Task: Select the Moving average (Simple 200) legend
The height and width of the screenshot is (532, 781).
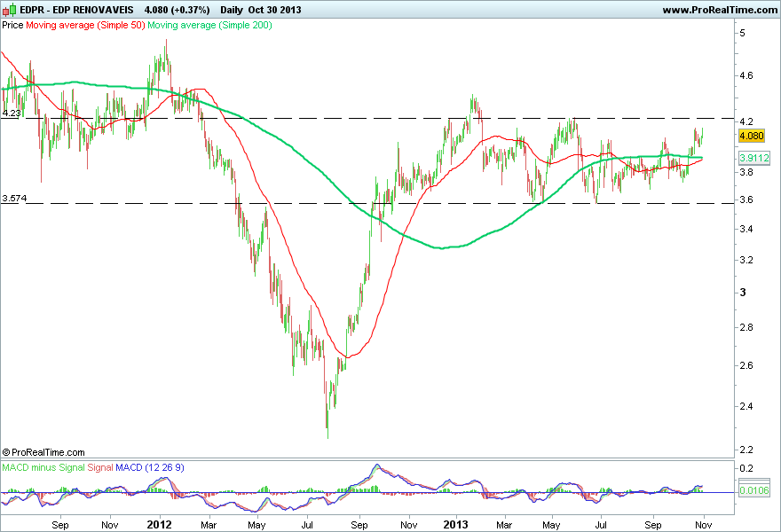Action: pyautogui.click(x=209, y=25)
